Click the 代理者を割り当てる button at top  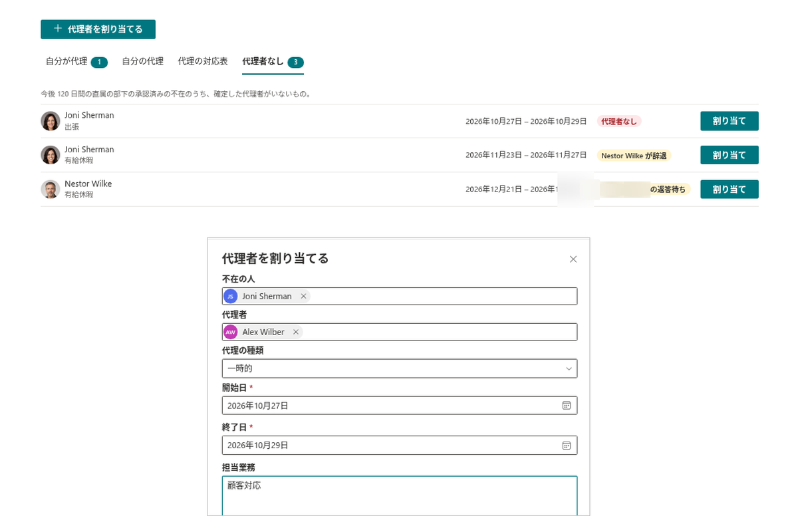[x=98, y=29]
